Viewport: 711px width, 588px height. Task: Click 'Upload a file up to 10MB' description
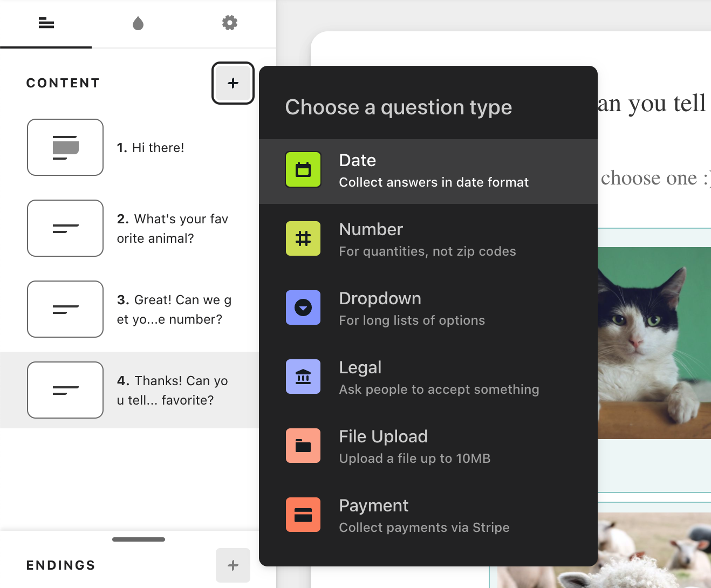[415, 459]
